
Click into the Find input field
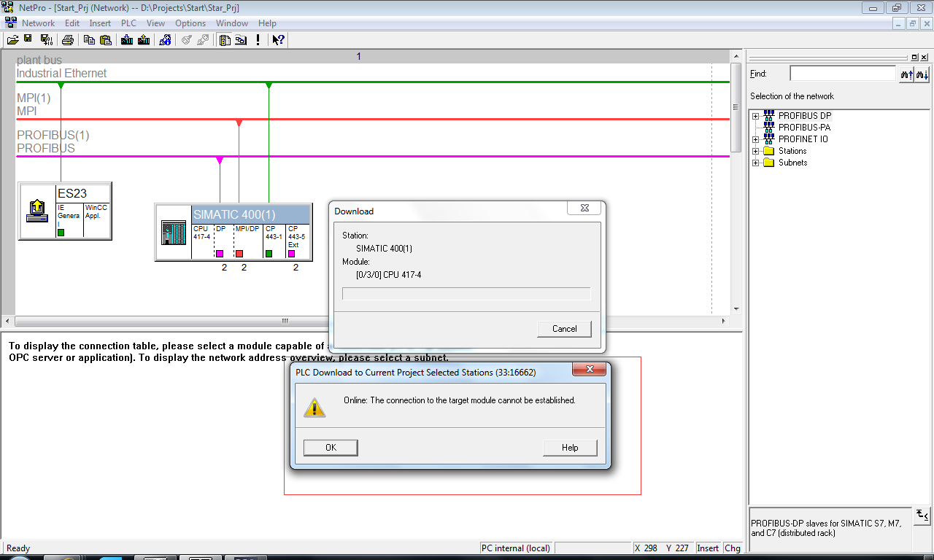842,74
